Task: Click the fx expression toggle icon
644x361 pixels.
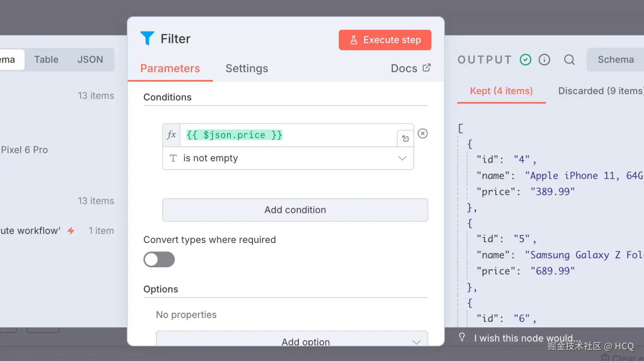Action: (171, 135)
